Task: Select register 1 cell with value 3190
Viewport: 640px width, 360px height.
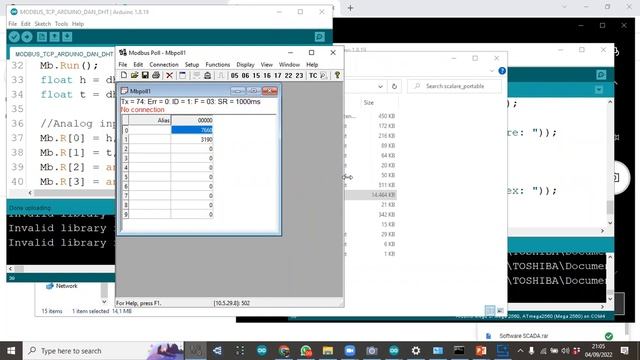Action: tap(192, 139)
